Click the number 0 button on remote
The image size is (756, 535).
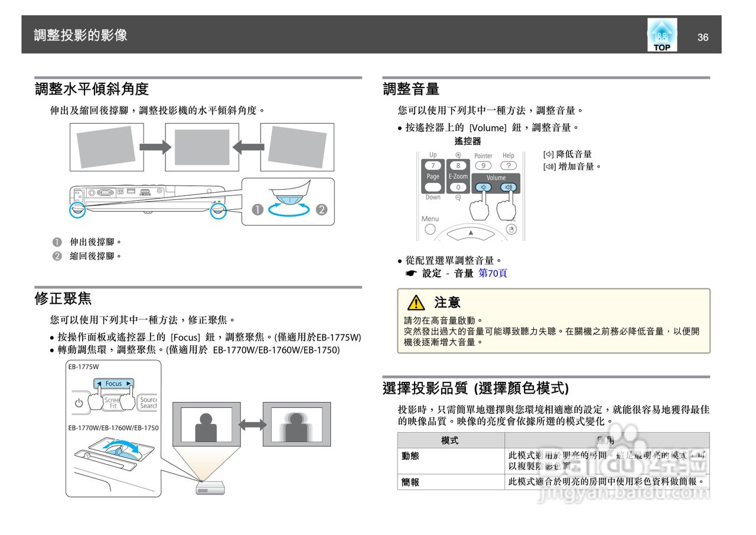click(x=458, y=187)
